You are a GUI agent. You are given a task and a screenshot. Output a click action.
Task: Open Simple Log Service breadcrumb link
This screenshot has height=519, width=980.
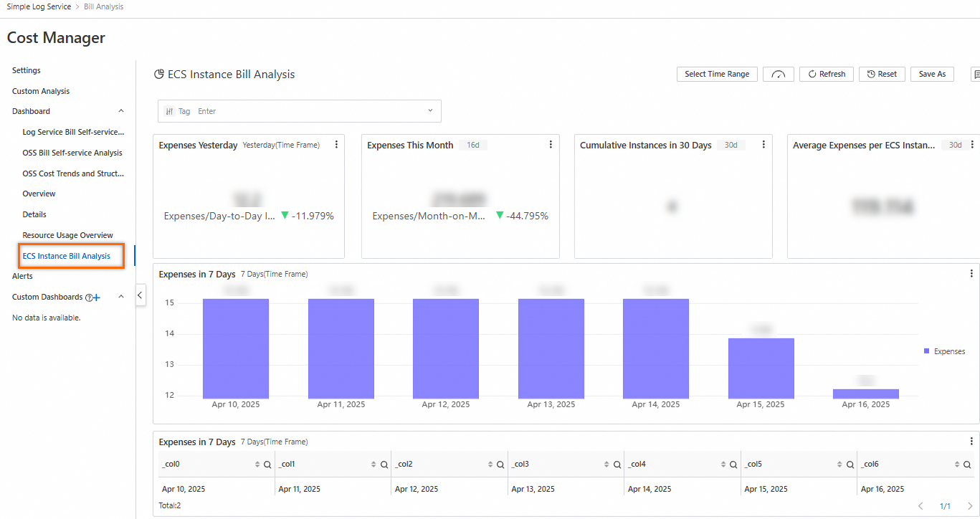coord(39,6)
